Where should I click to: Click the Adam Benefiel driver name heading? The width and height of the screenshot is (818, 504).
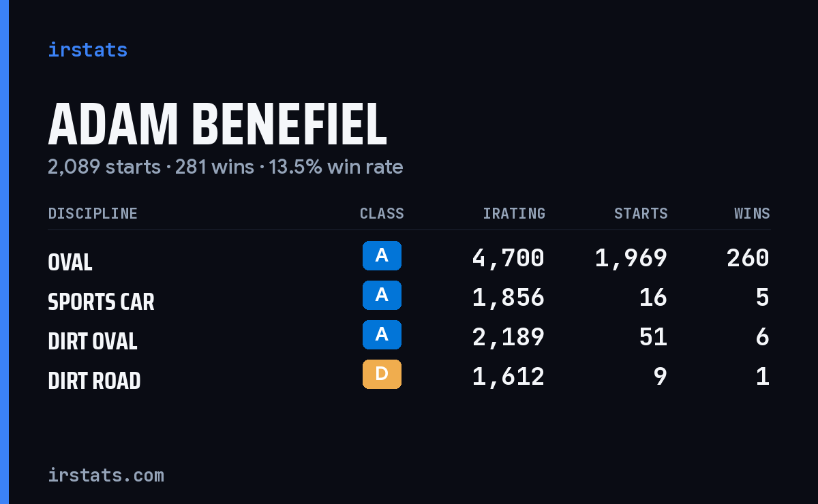pos(217,125)
